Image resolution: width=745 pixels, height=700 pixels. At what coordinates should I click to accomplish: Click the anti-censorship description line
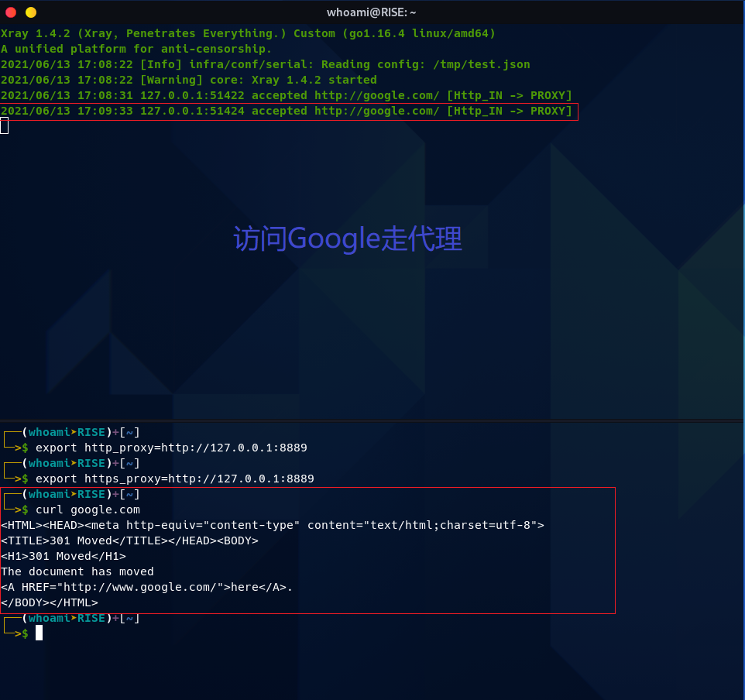coord(136,49)
